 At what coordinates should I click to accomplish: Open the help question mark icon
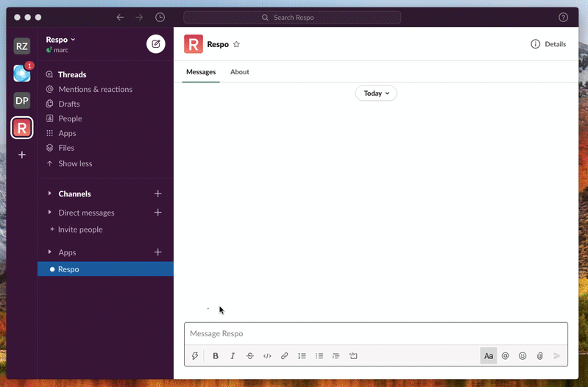(x=563, y=17)
